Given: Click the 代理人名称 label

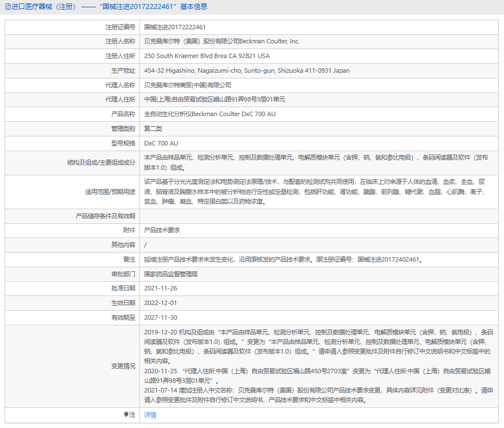Looking at the screenshot, I should coord(120,85).
